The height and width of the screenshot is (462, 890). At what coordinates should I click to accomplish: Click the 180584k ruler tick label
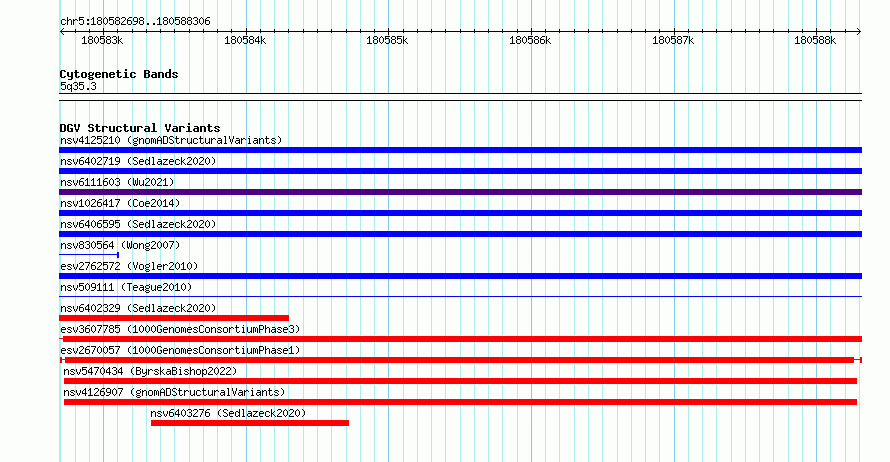click(x=245, y=41)
